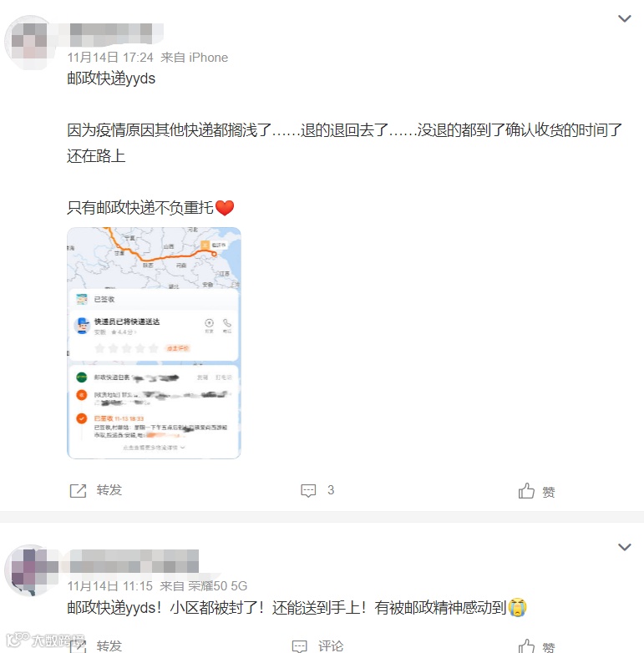Open comments icon showing 3 replies
This screenshot has height=653, width=644.
point(308,490)
